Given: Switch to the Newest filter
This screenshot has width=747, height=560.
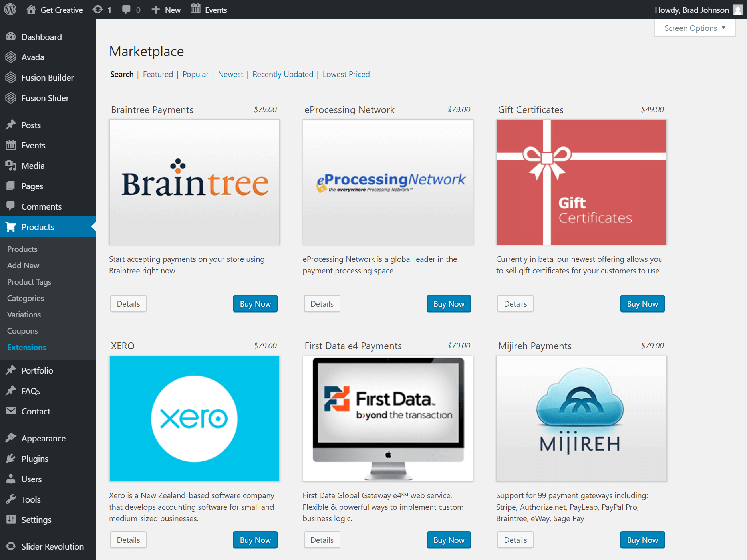Looking at the screenshot, I should pyautogui.click(x=230, y=74).
